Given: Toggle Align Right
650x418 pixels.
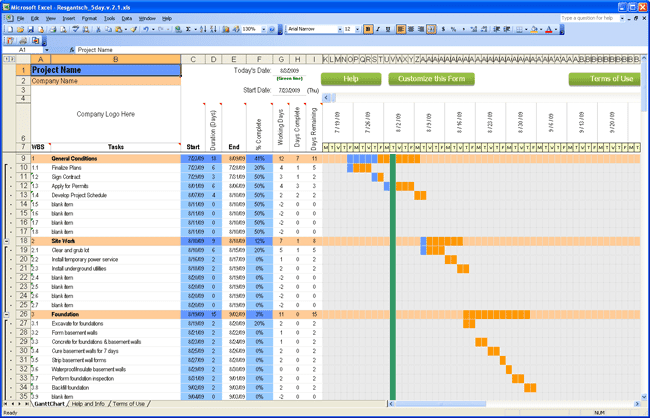Looking at the screenshot, I should pos(421,29).
